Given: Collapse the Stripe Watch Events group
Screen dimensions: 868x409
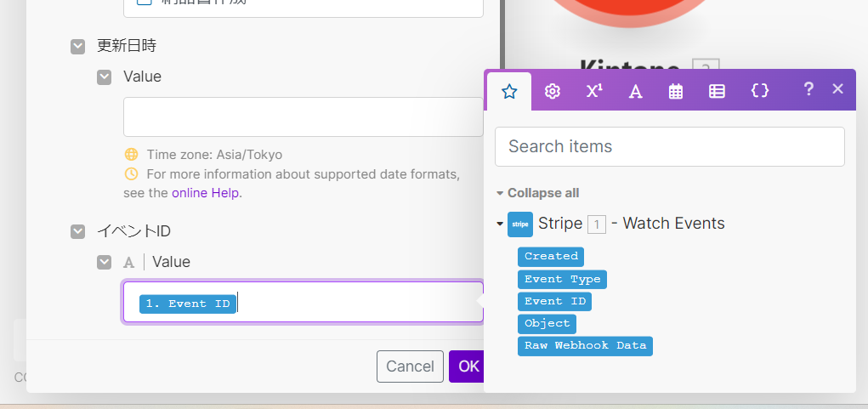Looking at the screenshot, I should coord(500,224).
